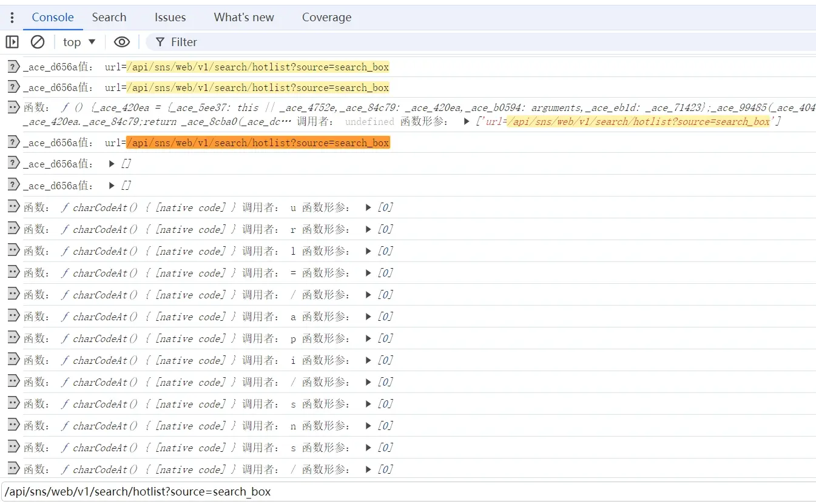
Task: Focus the console Filter input
Action: point(479,42)
